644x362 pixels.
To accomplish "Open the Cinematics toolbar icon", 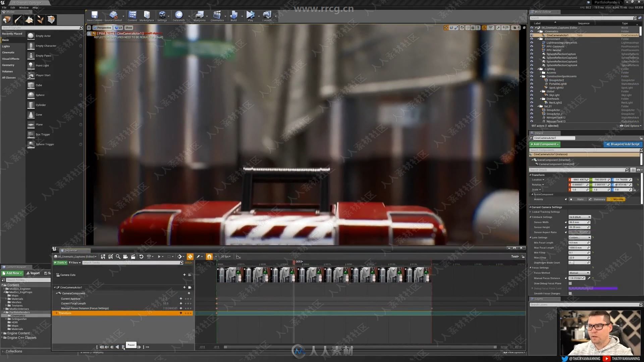I will (x=217, y=16).
